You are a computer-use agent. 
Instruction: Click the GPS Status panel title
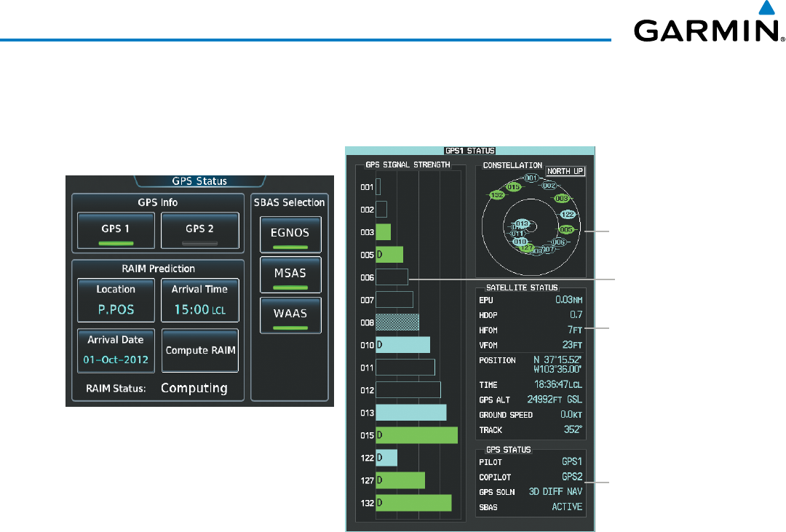tap(199, 181)
